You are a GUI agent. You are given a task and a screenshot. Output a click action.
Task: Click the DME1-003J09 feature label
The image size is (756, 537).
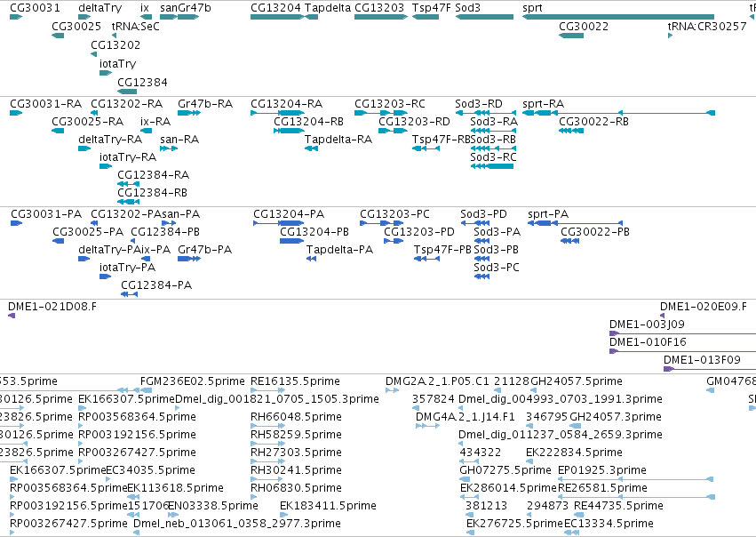[x=647, y=325]
